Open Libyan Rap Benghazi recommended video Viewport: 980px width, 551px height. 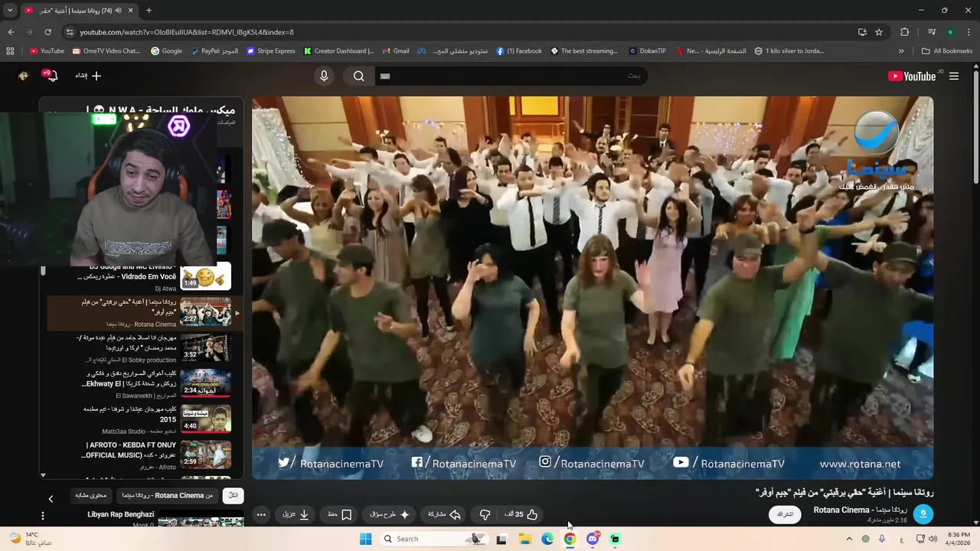pos(121,514)
